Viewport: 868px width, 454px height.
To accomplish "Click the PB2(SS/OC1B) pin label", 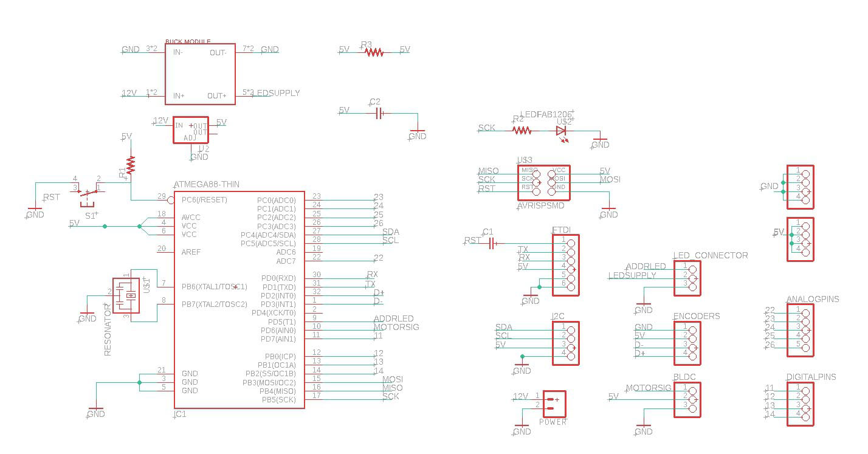I will click(270, 373).
